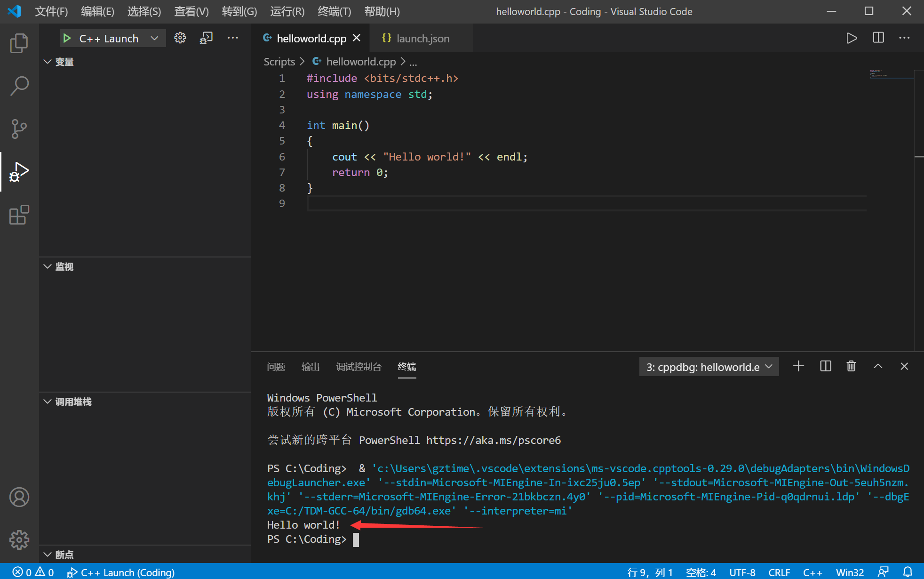Screen dimensions: 924x579
Task: Open launch.json with debug gear icon
Action: (180, 38)
